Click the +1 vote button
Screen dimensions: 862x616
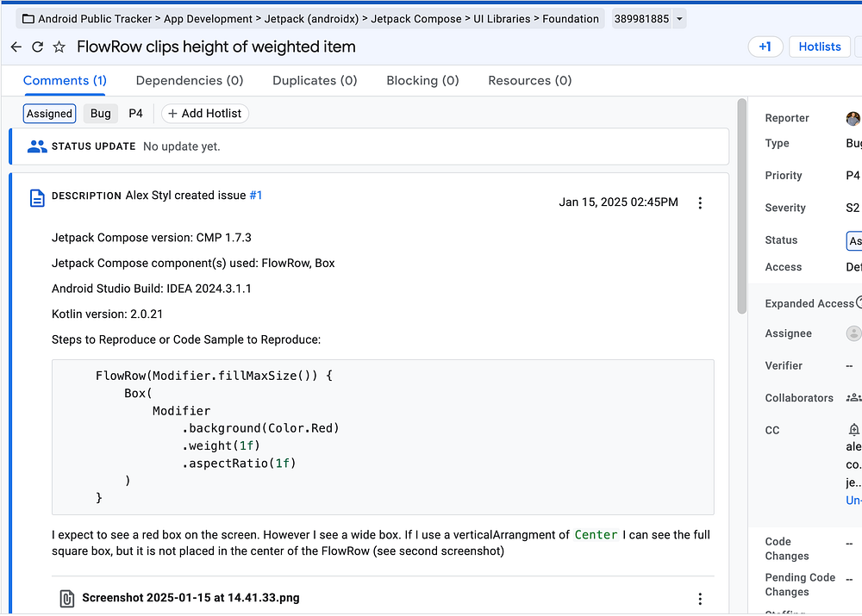pyautogui.click(x=765, y=47)
